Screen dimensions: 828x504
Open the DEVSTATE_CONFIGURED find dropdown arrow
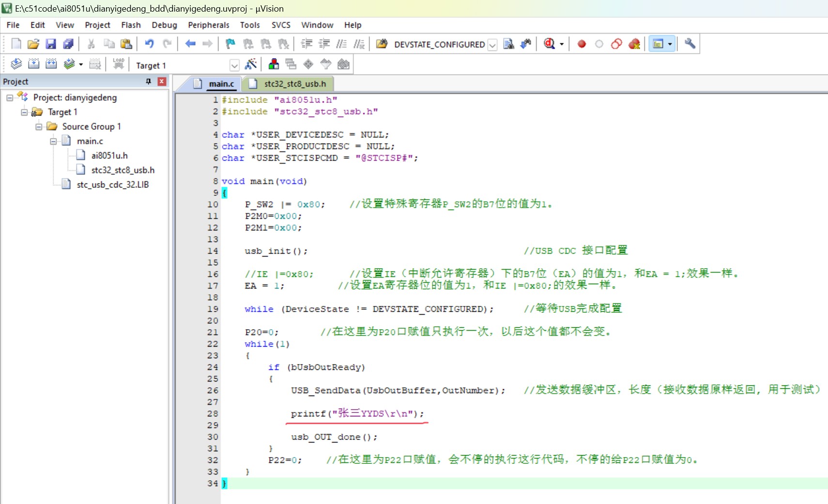point(492,45)
